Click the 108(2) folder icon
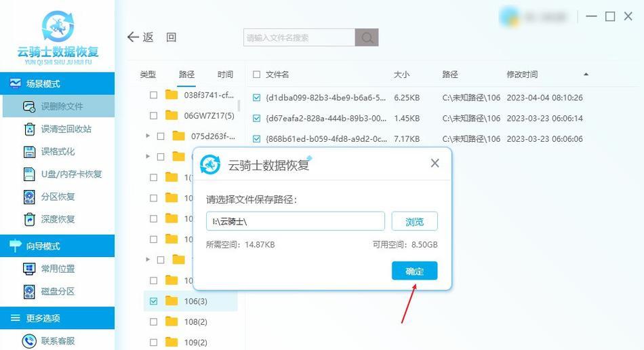The width and height of the screenshot is (644, 350). point(172,322)
